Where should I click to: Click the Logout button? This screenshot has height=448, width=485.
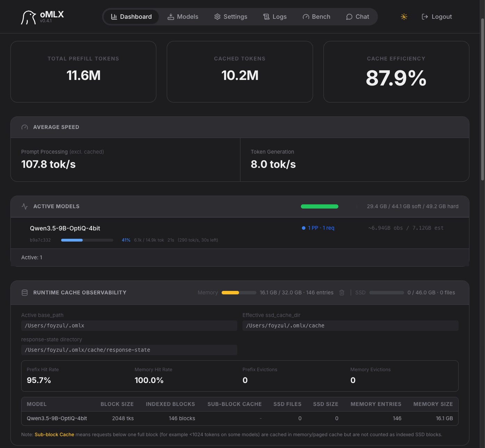click(437, 17)
